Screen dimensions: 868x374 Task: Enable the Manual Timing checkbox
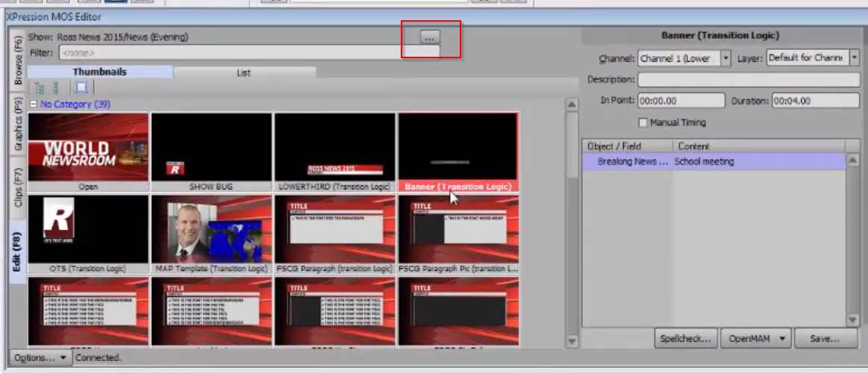[643, 123]
